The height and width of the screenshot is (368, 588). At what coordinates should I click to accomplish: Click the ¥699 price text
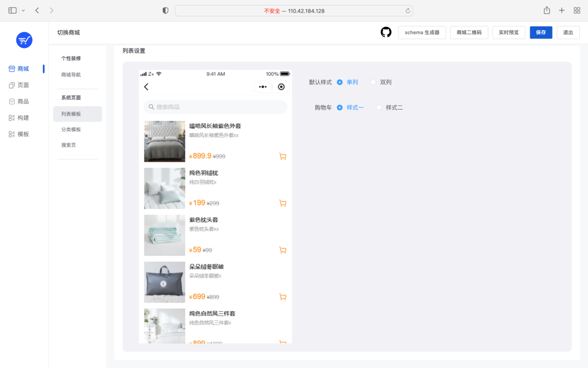click(x=197, y=297)
